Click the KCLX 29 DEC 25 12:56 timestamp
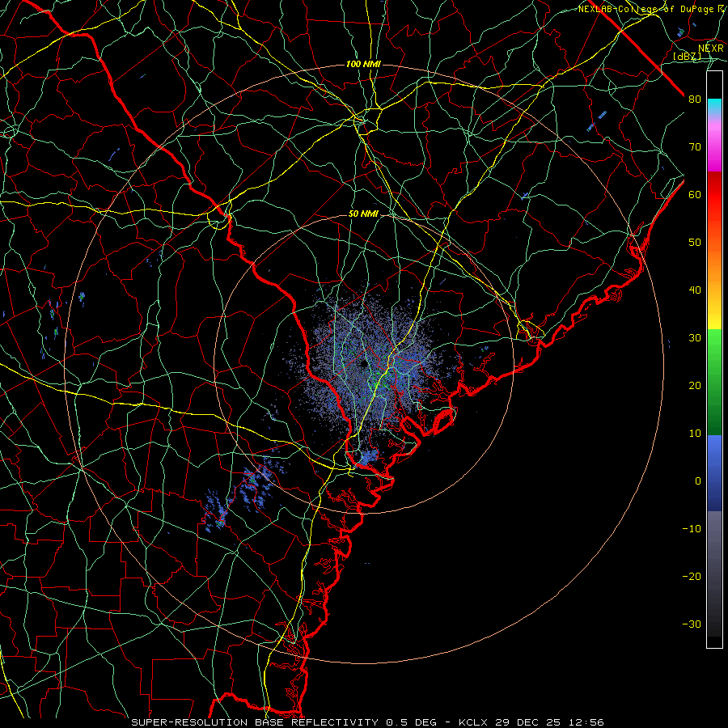 tap(531, 722)
